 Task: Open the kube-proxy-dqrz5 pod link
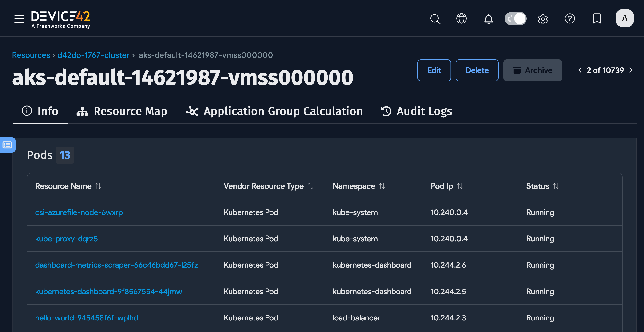(x=66, y=239)
